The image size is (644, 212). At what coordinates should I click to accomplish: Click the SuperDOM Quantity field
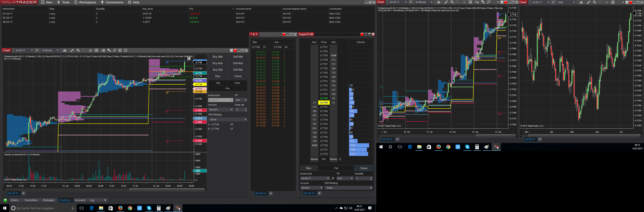coord(364,178)
